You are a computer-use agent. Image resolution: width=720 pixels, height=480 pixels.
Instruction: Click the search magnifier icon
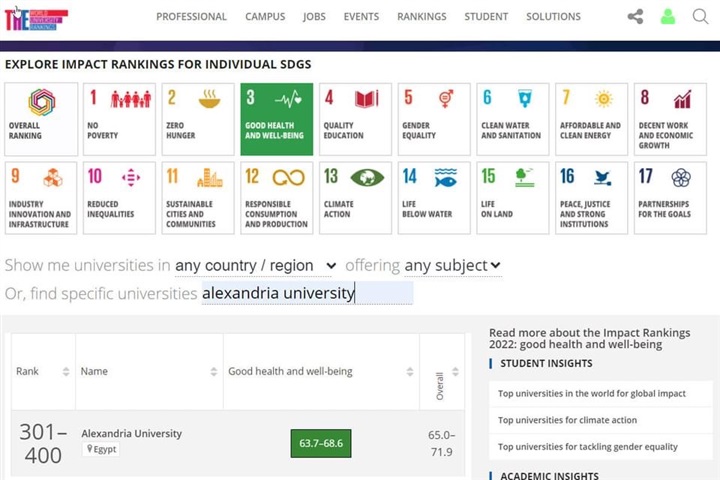click(700, 17)
